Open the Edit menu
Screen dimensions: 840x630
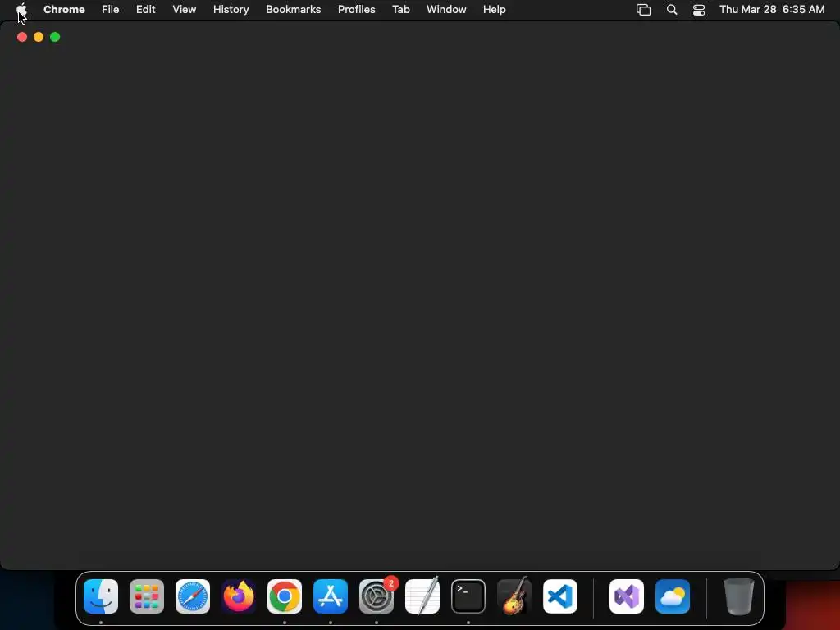pos(146,9)
